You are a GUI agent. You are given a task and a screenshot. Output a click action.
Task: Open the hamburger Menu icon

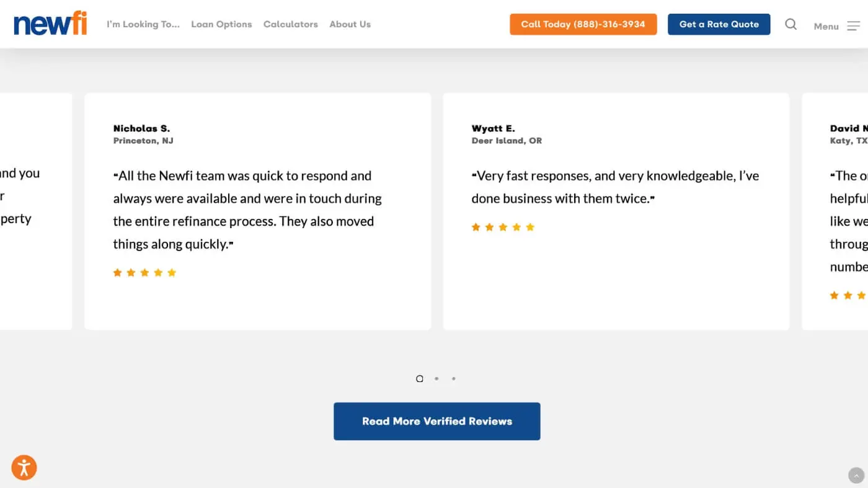(854, 26)
